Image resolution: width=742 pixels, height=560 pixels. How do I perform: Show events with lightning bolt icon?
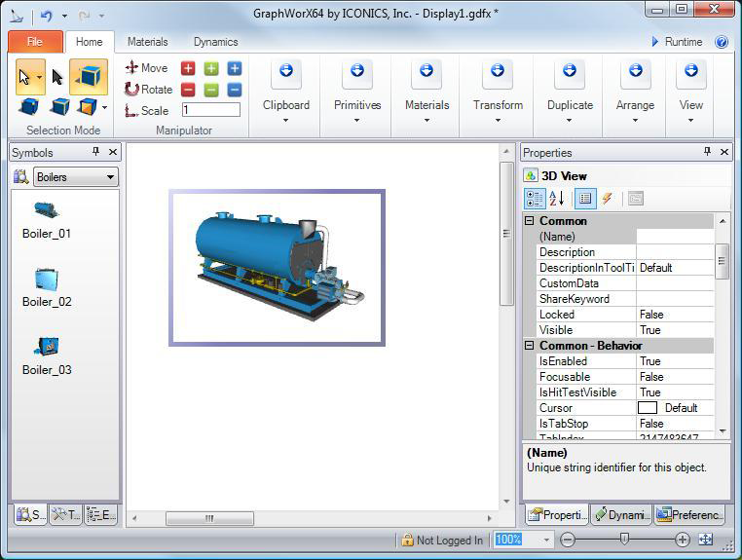point(608,199)
